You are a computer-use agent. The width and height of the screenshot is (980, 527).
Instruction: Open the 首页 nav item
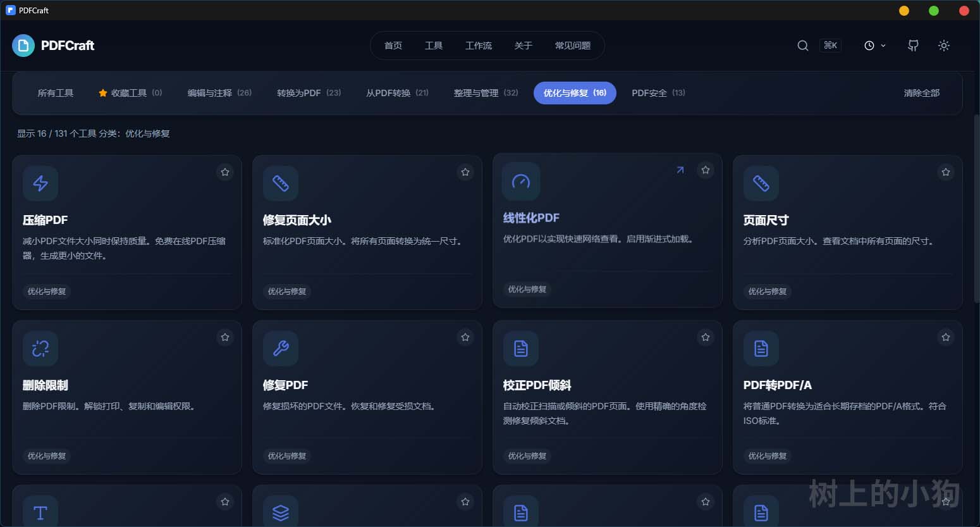pos(393,46)
